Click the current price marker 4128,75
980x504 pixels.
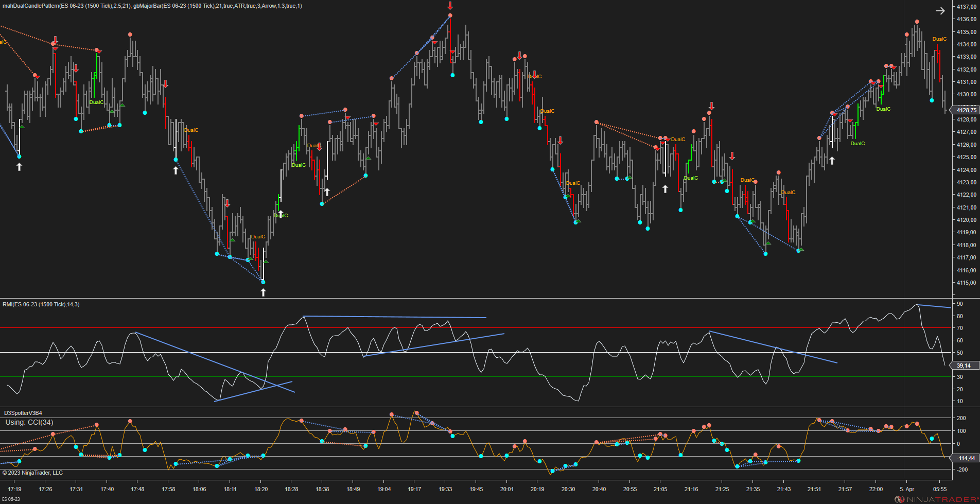965,110
